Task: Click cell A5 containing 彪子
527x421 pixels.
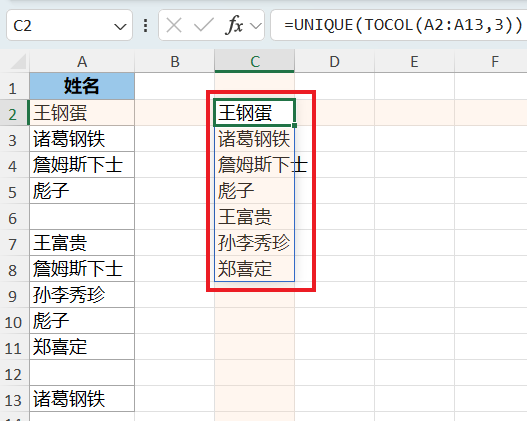Action: (82, 191)
